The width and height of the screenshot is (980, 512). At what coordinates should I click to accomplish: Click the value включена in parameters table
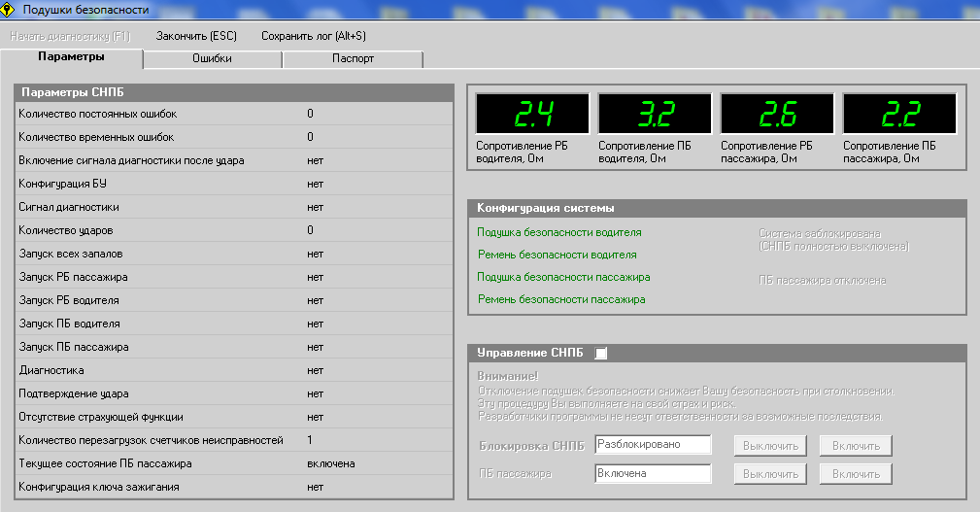[x=330, y=463]
